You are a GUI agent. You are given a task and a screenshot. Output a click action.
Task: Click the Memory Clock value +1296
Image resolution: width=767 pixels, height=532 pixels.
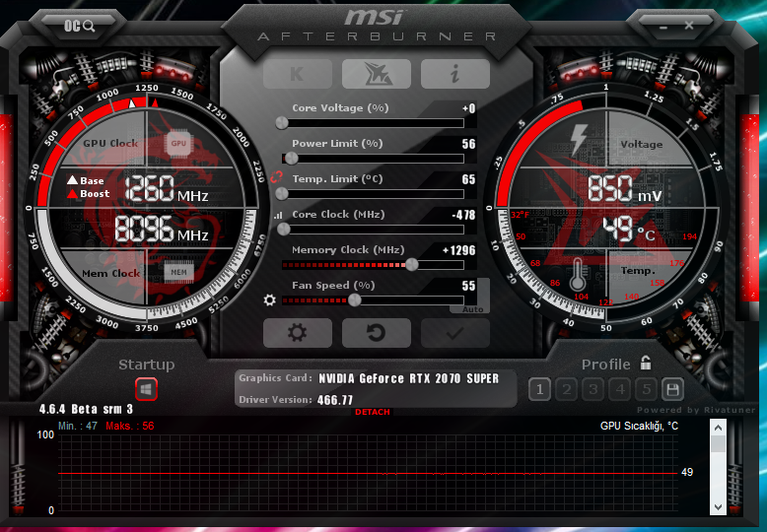coord(458,250)
